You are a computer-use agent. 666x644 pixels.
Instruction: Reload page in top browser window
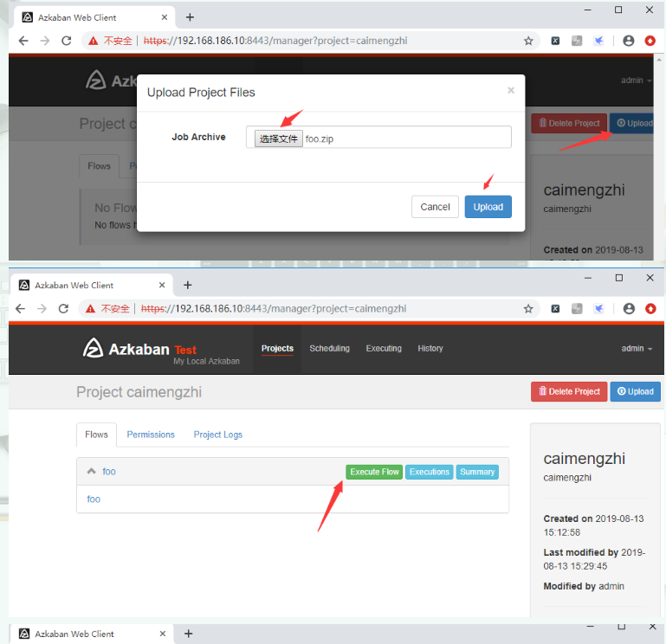[x=67, y=41]
